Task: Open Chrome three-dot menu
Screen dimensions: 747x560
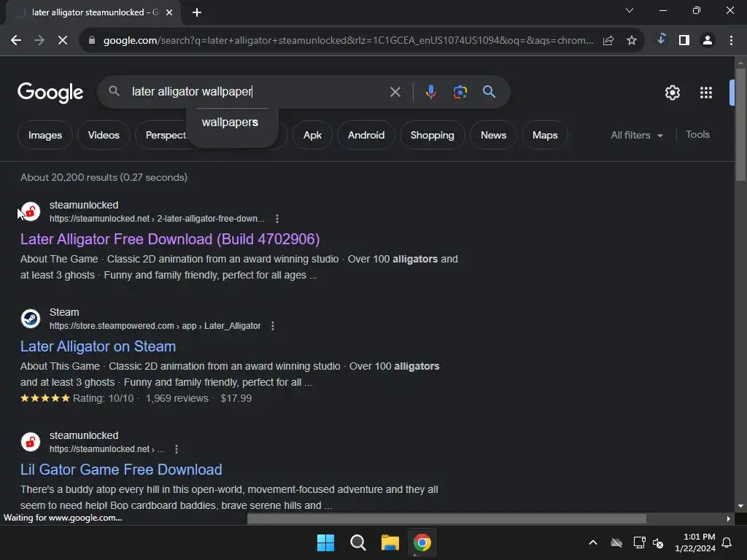Action: coord(731,41)
